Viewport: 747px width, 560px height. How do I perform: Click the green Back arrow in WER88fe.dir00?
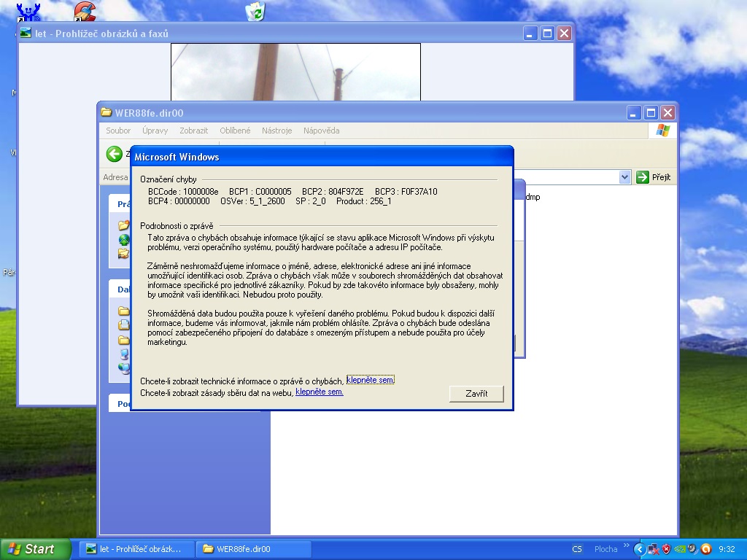pyautogui.click(x=115, y=154)
